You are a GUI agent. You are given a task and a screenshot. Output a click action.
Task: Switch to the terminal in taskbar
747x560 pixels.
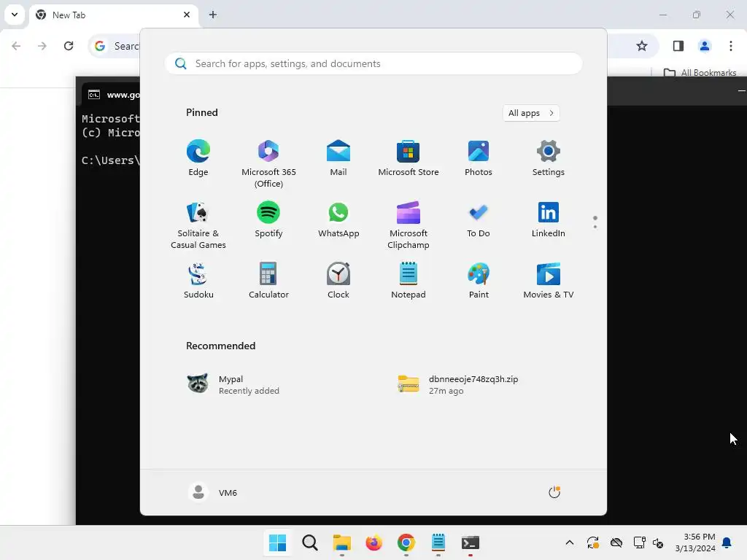point(471,542)
